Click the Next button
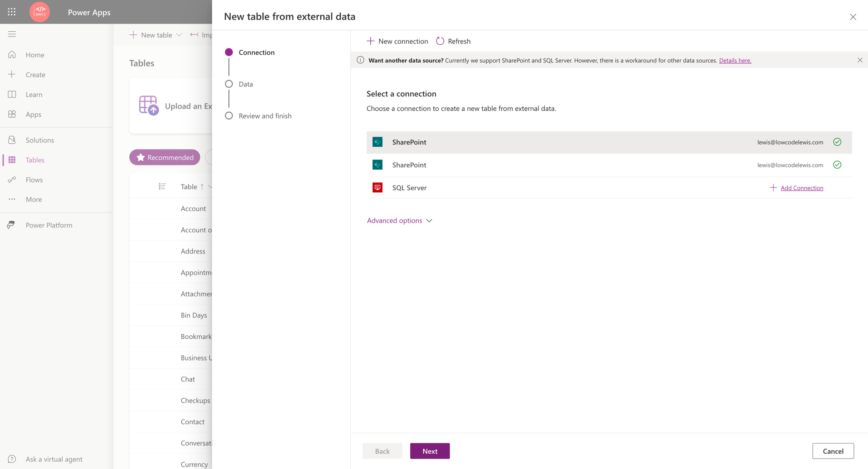868x469 pixels. [x=430, y=451]
